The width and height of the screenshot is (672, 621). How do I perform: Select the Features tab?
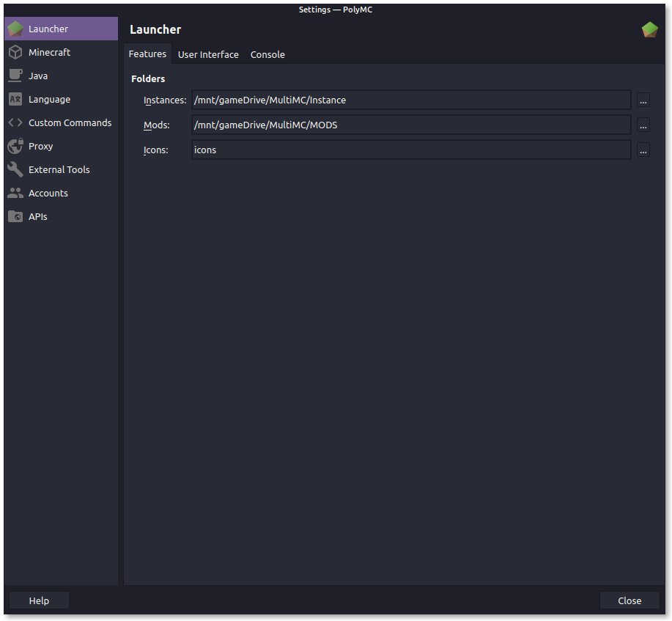coord(147,54)
